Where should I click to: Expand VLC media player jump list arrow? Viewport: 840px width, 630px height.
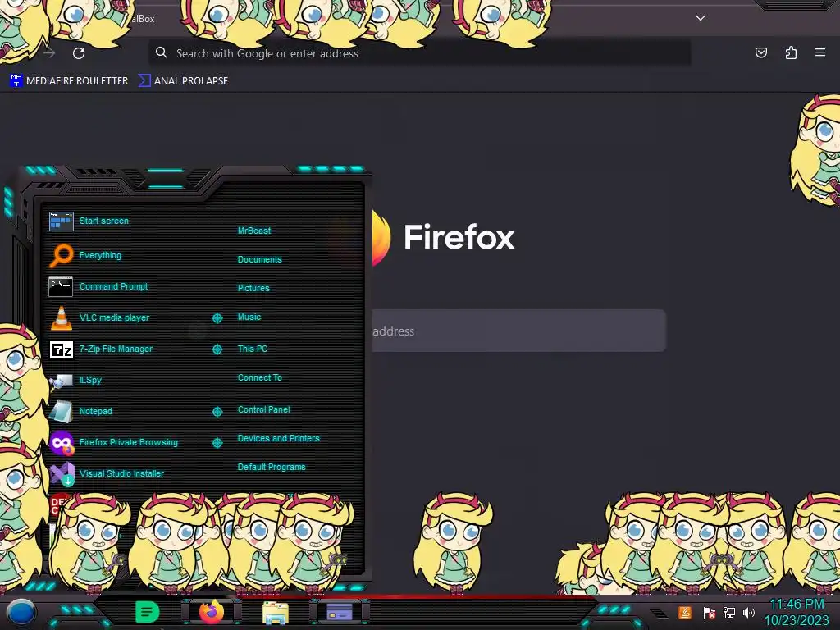pos(217,318)
